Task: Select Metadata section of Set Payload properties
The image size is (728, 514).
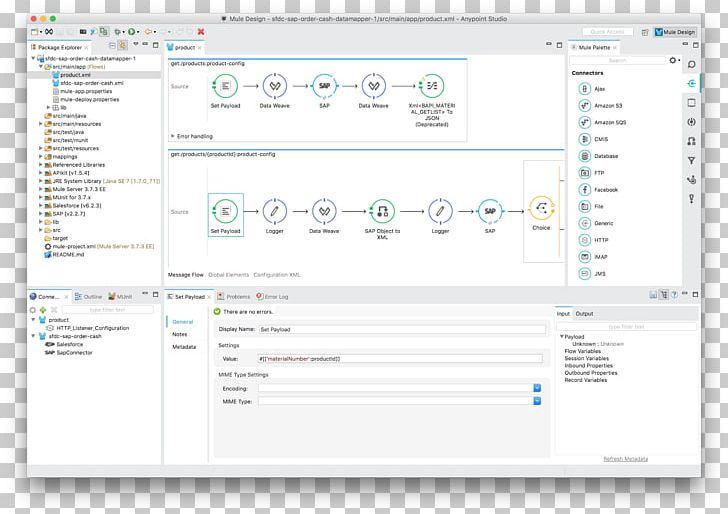Action: [x=184, y=347]
